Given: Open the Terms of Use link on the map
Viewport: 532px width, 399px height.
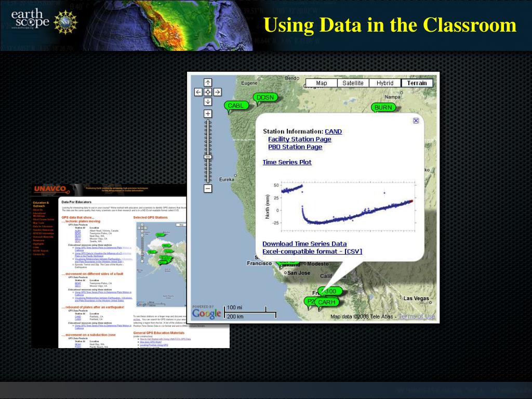Looking at the screenshot, I should pos(417,316).
